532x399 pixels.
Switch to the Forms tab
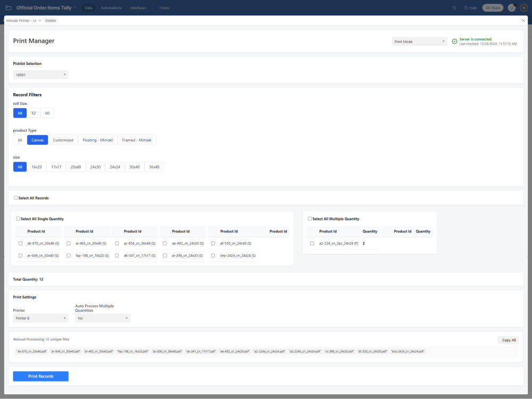164,8
